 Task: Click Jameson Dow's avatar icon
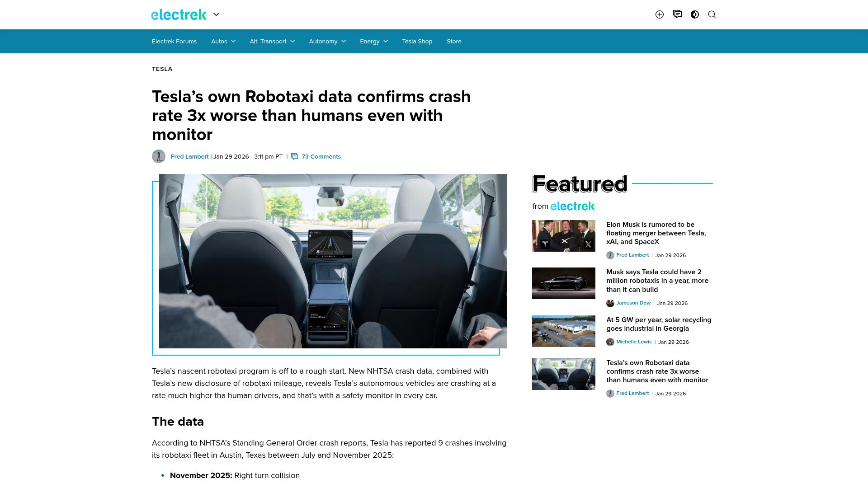[x=610, y=303]
